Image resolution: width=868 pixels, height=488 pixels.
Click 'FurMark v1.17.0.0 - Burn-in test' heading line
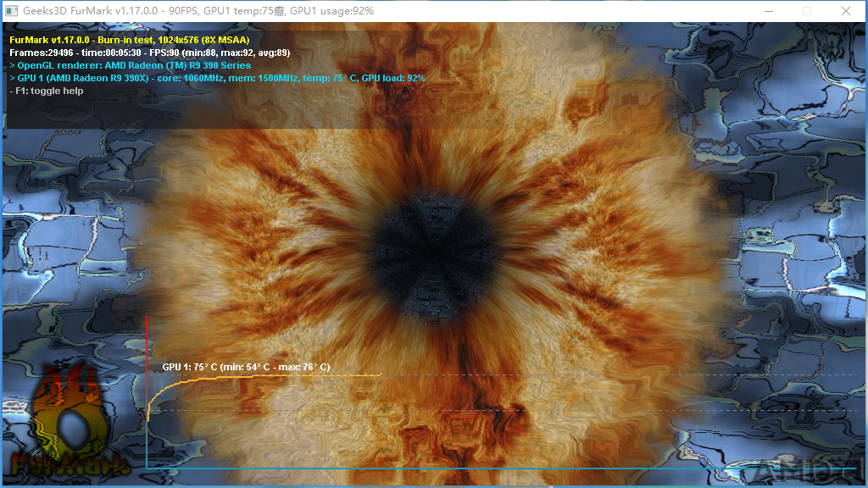pyautogui.click(x=130, y=40)
